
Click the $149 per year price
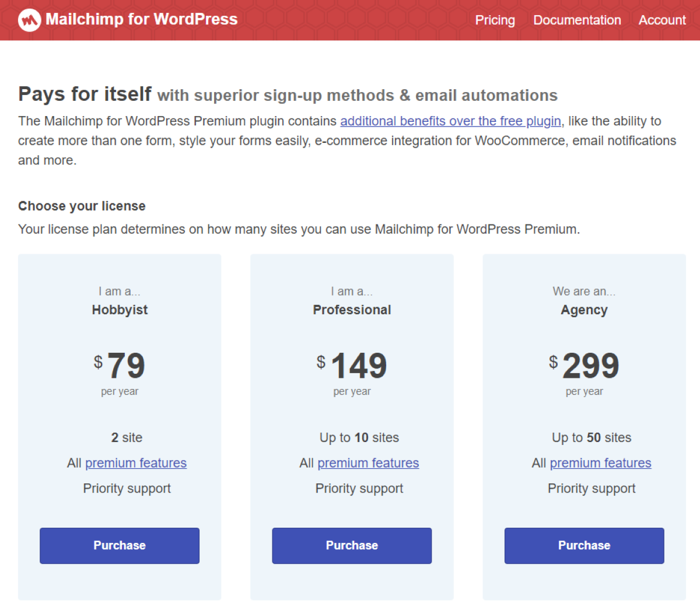click(352, 373)
